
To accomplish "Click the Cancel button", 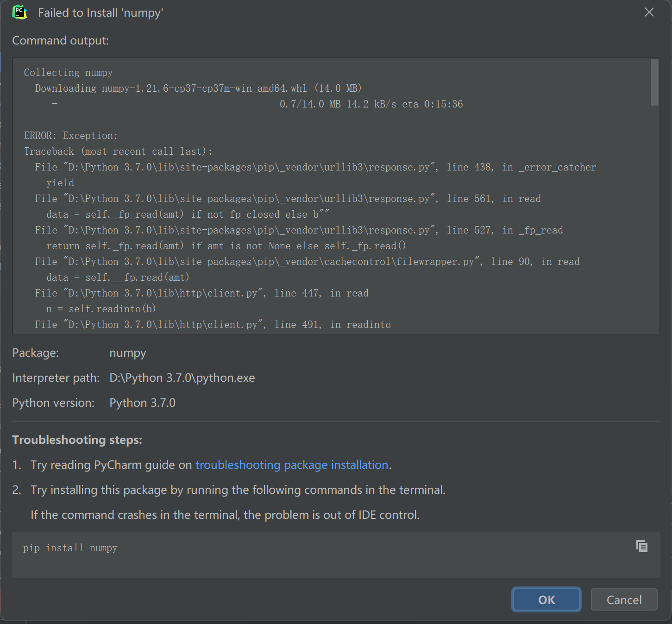I will tap(623, 600).
